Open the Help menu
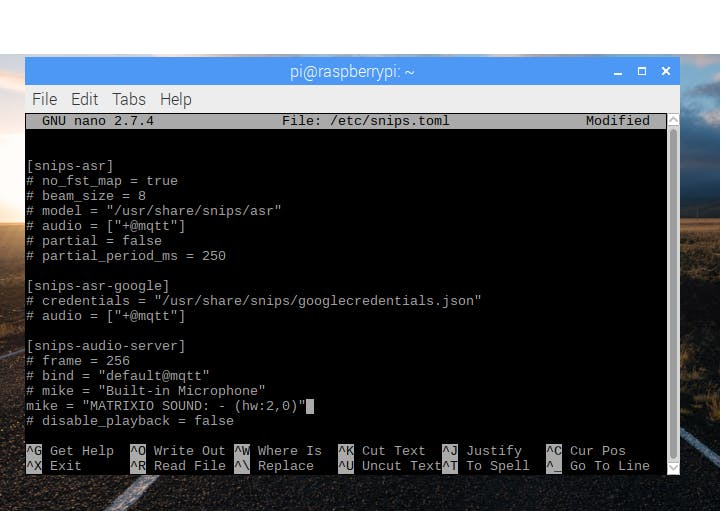The height and width of the screenshot is (519, 726). coord(176,99)
